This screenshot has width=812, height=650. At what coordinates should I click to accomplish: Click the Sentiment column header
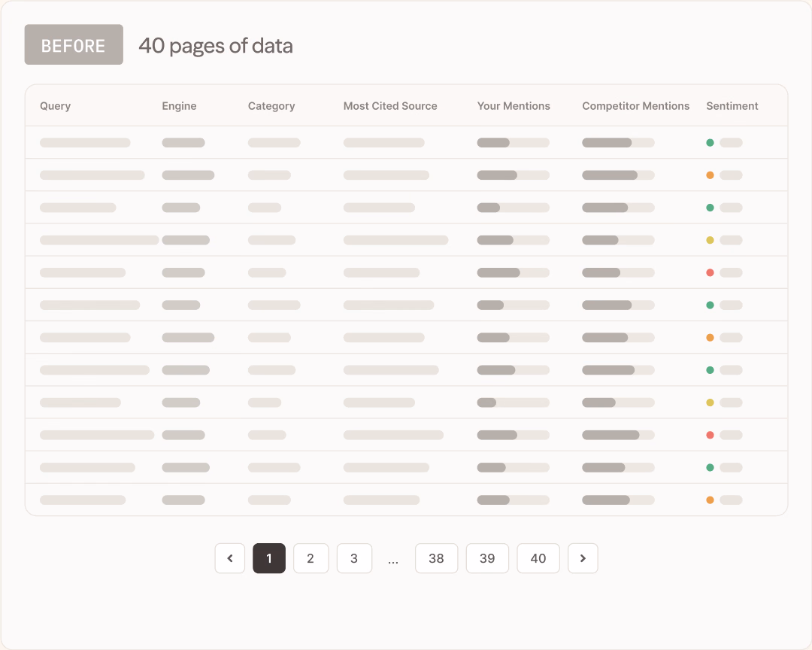[732, 106]
